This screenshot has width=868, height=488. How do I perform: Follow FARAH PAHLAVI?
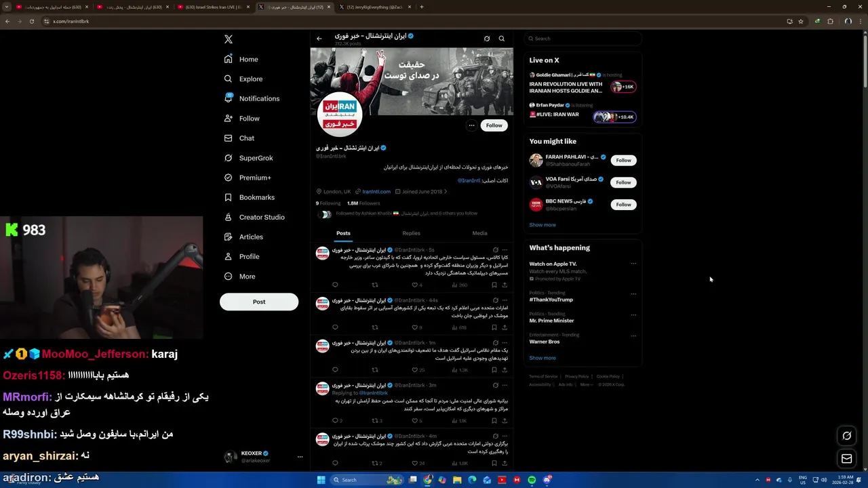point(623,161)
